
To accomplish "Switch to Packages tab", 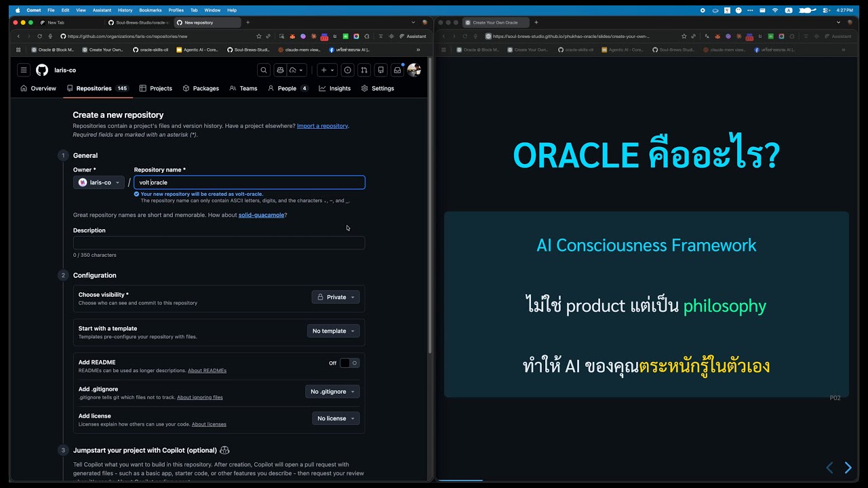I will (201, 88).
